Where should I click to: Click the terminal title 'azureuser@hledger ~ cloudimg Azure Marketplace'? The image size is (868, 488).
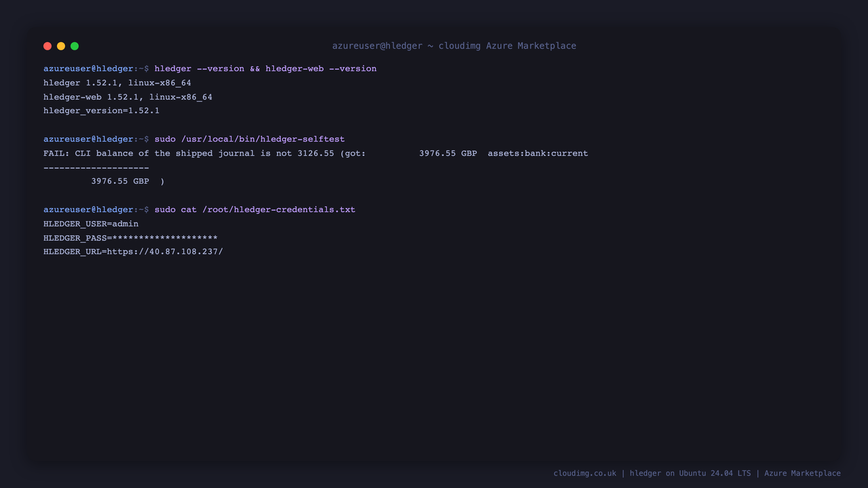coord(454,46)
